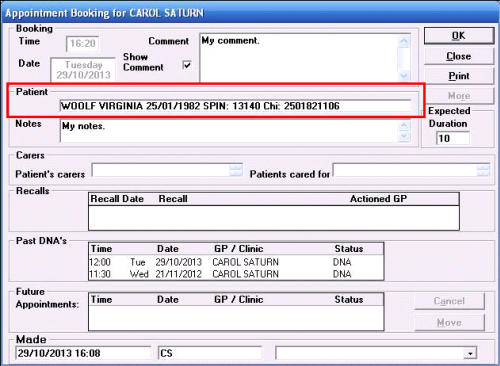This screenshot has width=500, height=366.
Task: Click the CS initials field
Action: pos(210,353)
